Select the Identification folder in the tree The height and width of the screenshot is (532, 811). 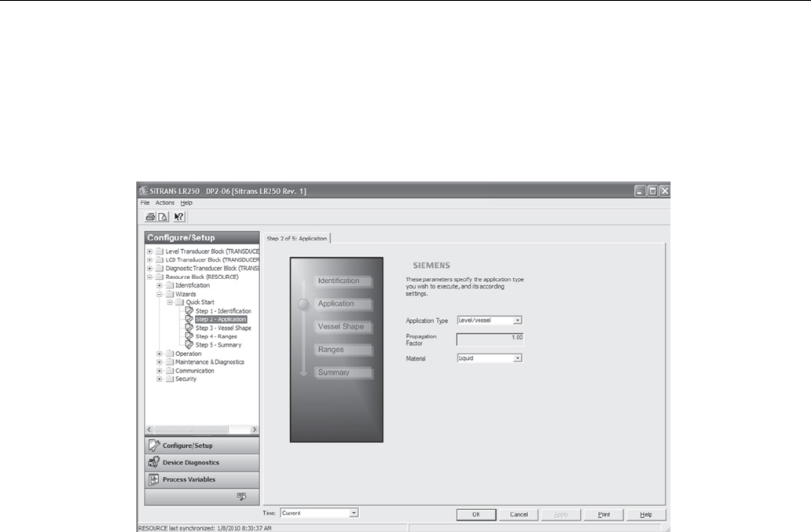pos(193,285)
